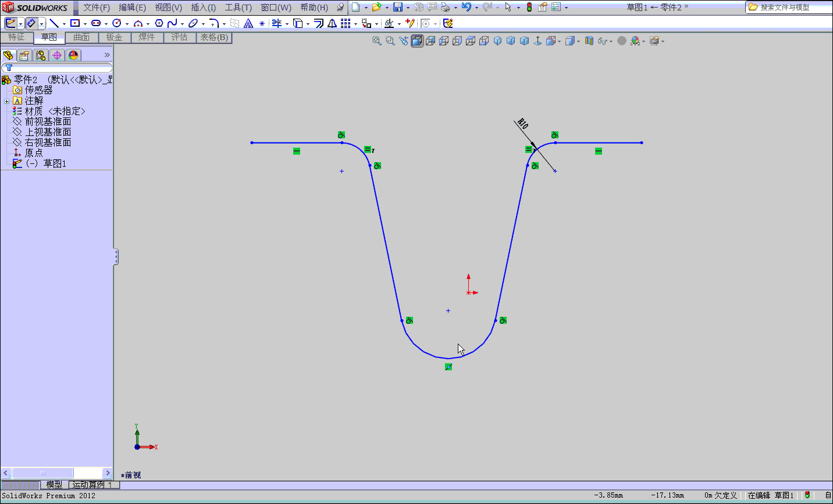Select the Polygon sketch tool

tap(159, 23)
